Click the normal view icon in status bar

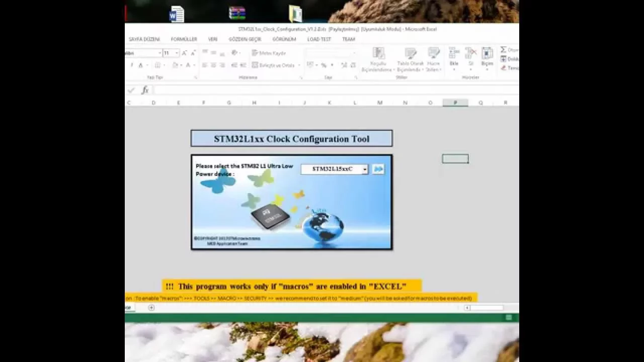click(509, 317)
